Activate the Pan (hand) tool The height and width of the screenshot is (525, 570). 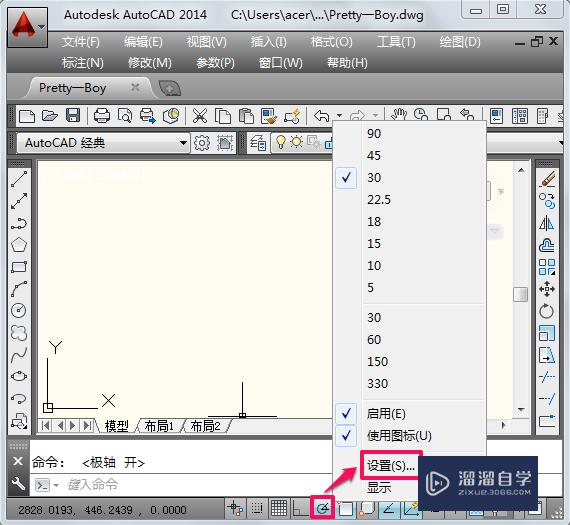[x=398, y=115]
